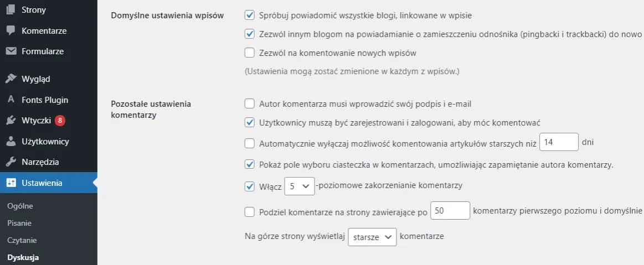Click the Fonts Plugin letter icon
This screenshot has height=265, width=644.
click(11, 100)
